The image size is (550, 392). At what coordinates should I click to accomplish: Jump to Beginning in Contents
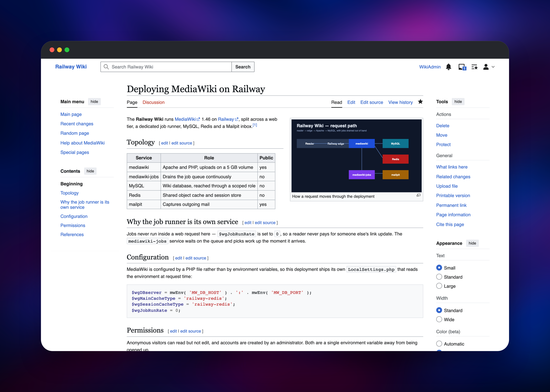[x=72, y=184]
